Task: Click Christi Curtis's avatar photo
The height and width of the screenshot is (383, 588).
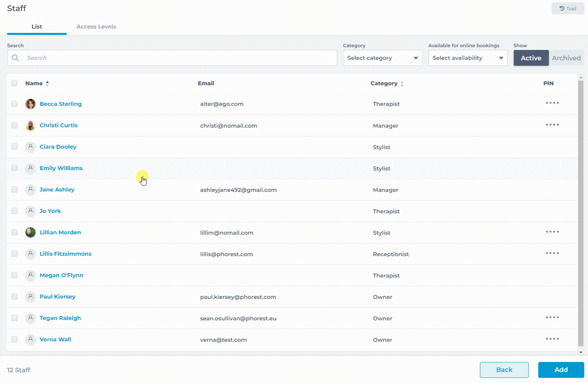Action: click(31, 125)
